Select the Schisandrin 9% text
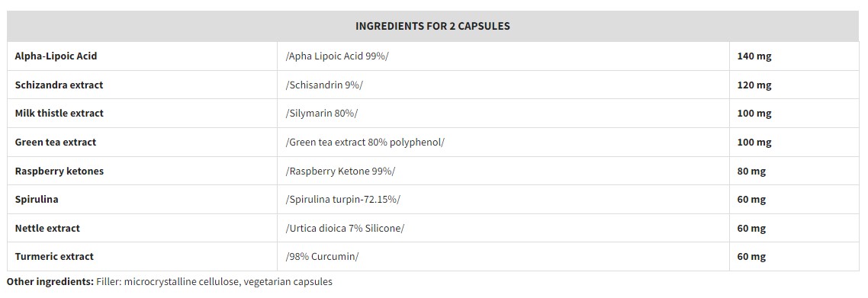 click(324, 85)
